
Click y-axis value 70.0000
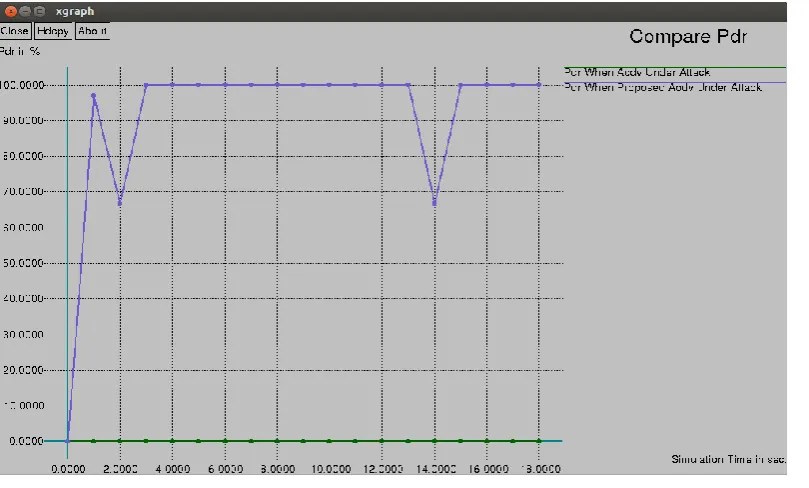23,191
